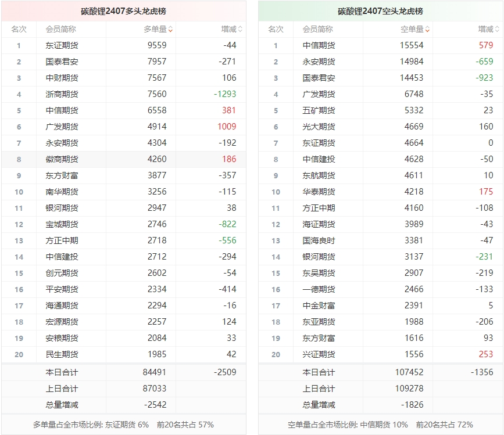Screen dimensions: 504x435
Task: Click value -1293 for 浙商期货
Action: pos(225,94)
